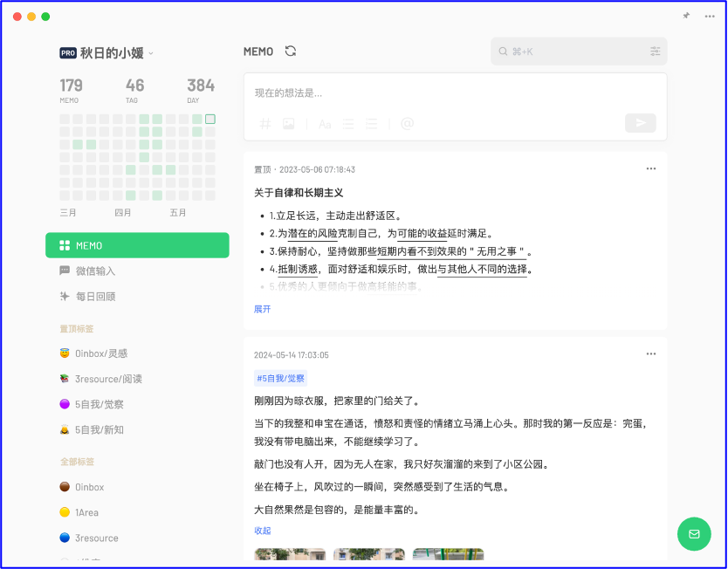Screen dimensions: 728x569
Task: Click the 179 MEMO count stat
Action: point(71,91)
